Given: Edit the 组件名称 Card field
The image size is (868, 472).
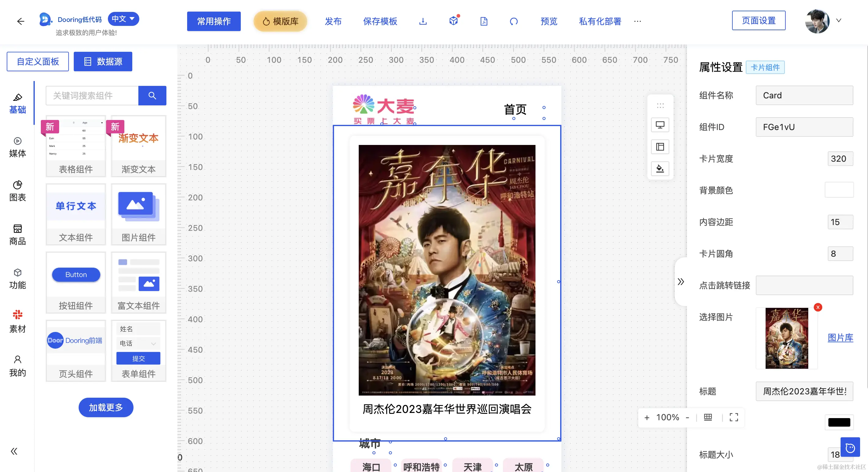Looking at the screenshot, I should tap(804, 95).
